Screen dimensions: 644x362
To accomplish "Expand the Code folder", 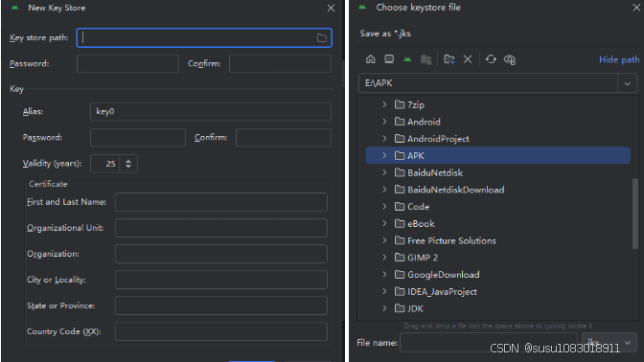I will [x=384, y=207].
